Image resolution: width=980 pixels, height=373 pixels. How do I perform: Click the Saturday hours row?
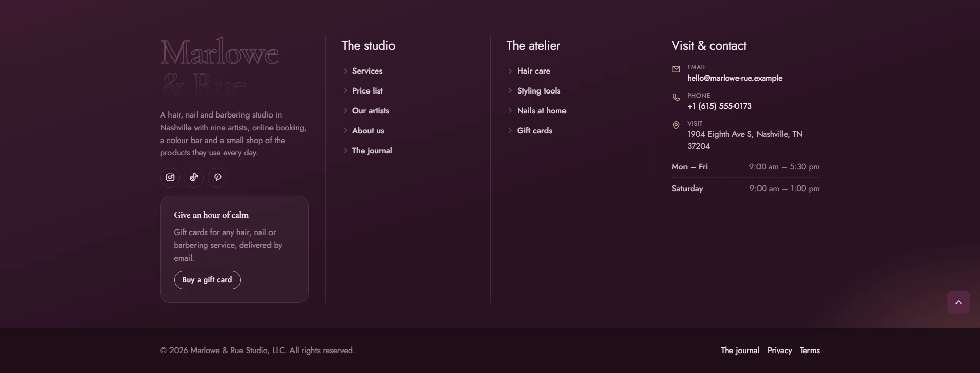pos(746,189)
